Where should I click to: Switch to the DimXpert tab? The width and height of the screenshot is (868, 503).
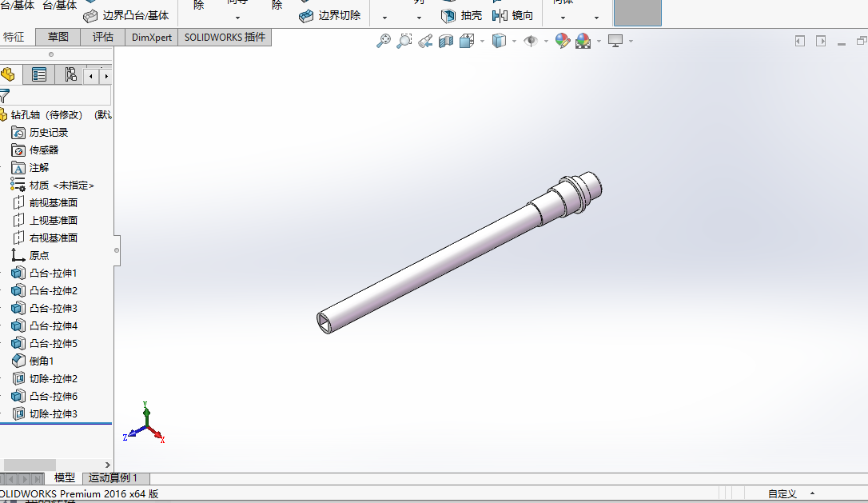[152, 37]
